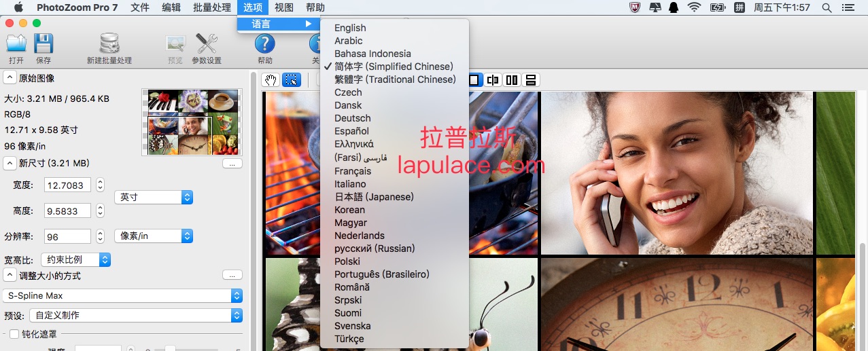Select the rectangular selection tool
The width and height of the screenshot is (868, 351).
point(291,80)
